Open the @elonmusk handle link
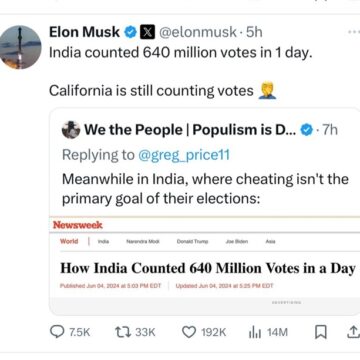Screen dimensions: 360x360 pos(198,32)
